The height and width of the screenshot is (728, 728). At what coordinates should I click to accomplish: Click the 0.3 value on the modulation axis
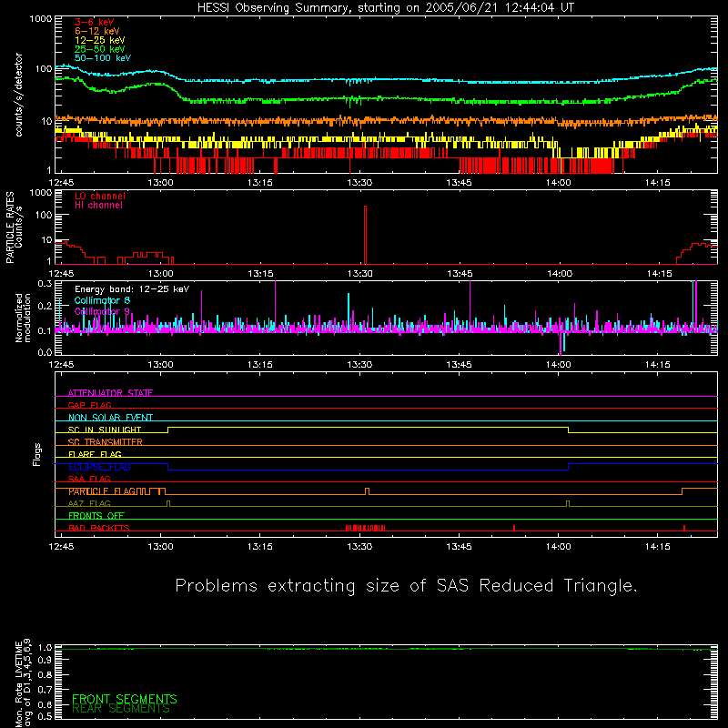pos(45,283)
